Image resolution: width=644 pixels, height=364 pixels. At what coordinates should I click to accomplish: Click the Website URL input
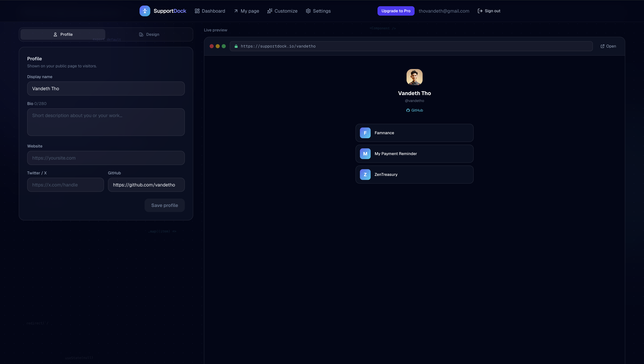coord(106,158)
